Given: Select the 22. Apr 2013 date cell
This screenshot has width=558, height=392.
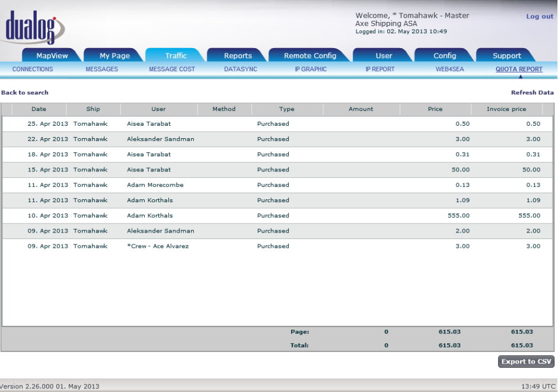Looking at the screenshot, I should tap(47, 139).
